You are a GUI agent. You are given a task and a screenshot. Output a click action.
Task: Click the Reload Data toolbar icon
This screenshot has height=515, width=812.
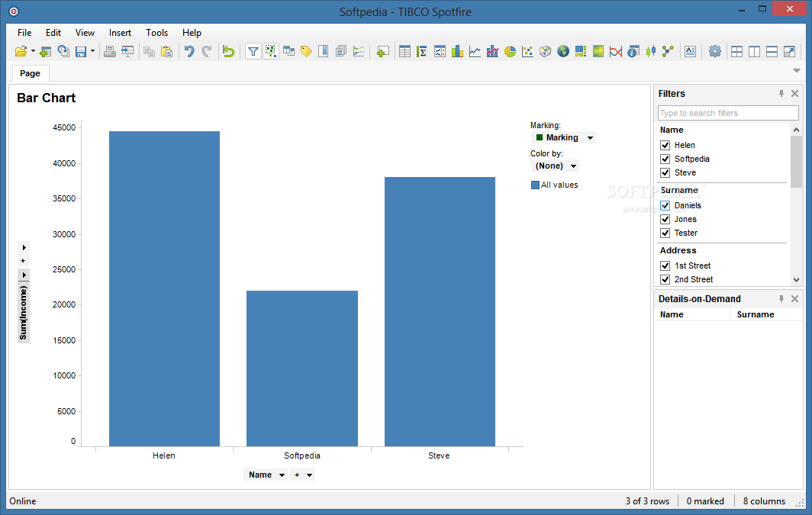[63, 51]
